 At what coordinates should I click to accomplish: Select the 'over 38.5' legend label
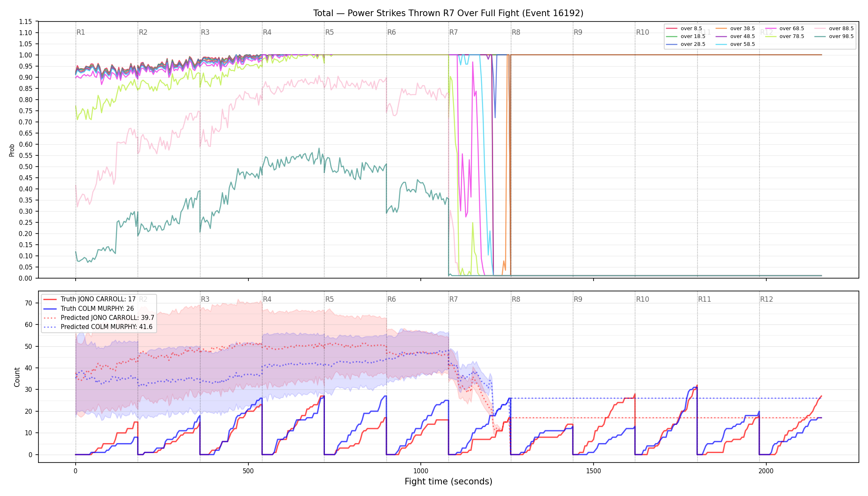[742, 29]
